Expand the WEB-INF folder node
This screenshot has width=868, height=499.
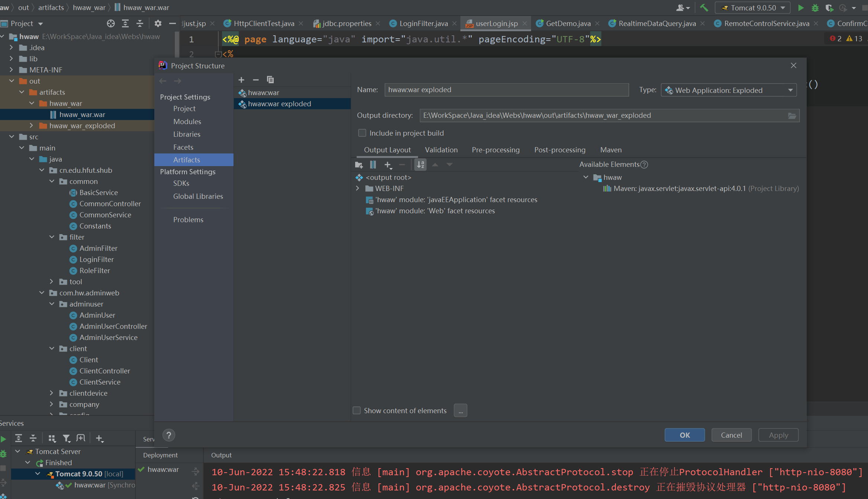(x=358, y=188)
